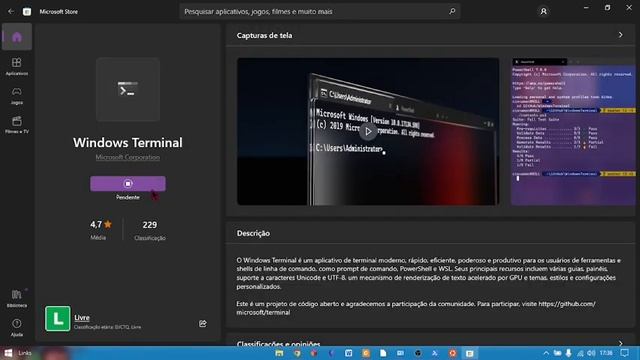Share the Windows Terminal app page
640x360 pixels.
202,324
